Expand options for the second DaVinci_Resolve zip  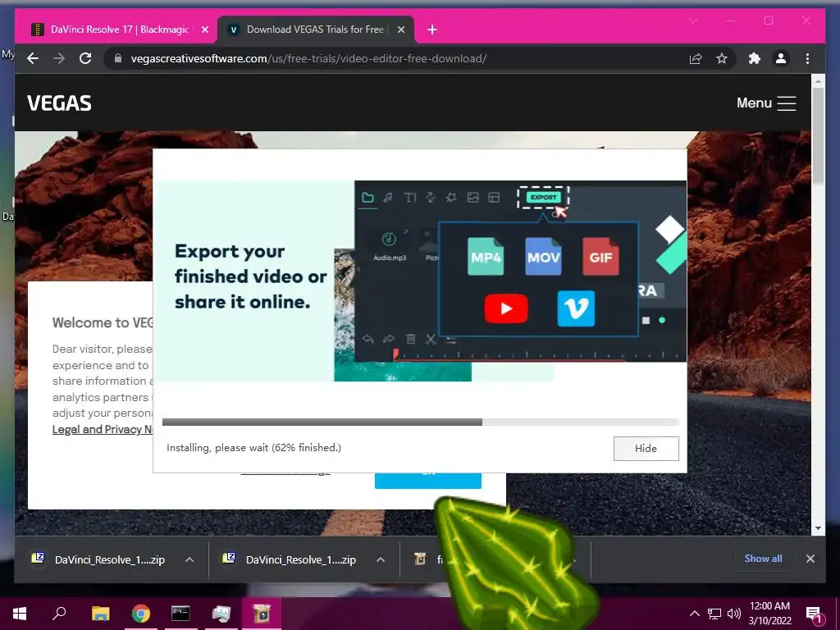381,559
